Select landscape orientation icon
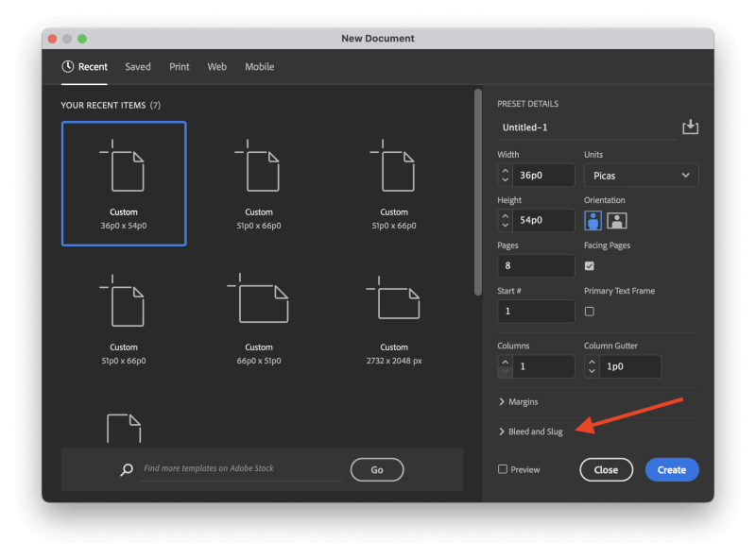The width and height of the screenshot is (756, 558). [x=617, y=221]
